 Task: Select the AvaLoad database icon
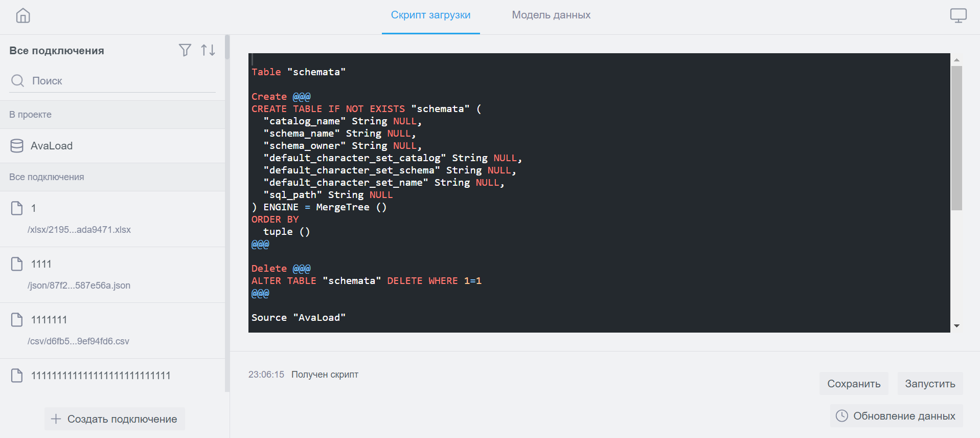[17, 146]
